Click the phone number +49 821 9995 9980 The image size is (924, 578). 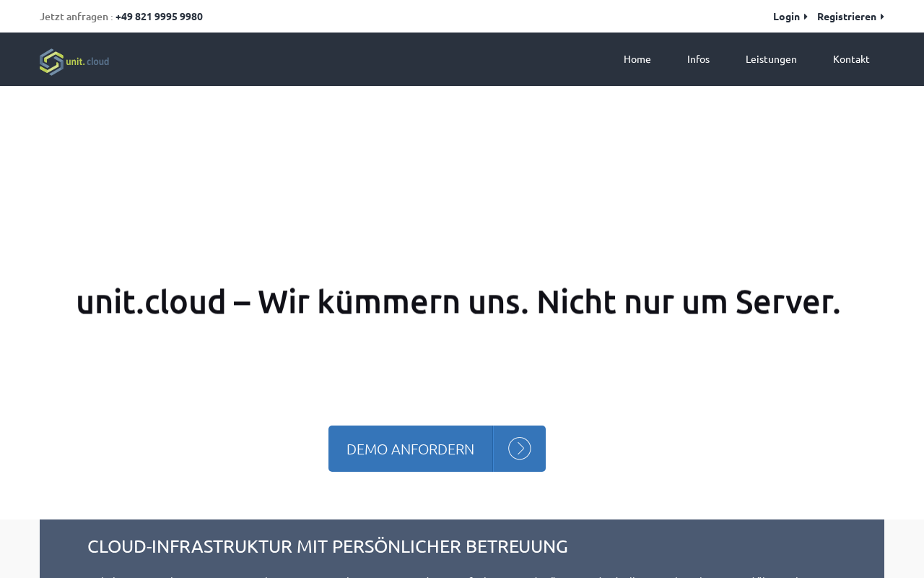point(159,17)
